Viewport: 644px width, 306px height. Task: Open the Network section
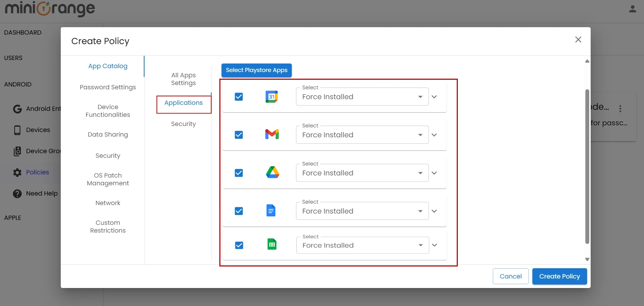[108, 203]
